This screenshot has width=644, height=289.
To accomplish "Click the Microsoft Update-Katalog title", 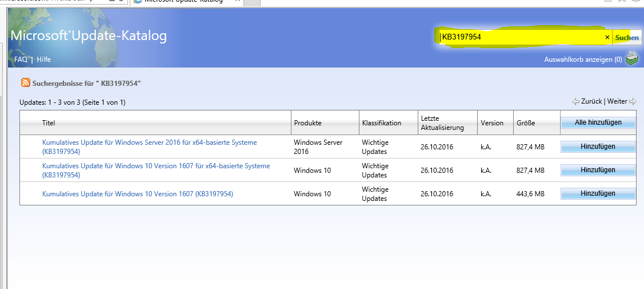I will pyautogui.click(x=89, y=35).
